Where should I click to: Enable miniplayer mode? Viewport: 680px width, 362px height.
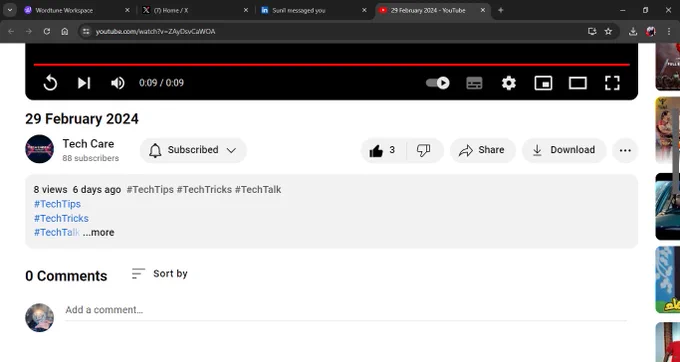(x=543, y=83)
